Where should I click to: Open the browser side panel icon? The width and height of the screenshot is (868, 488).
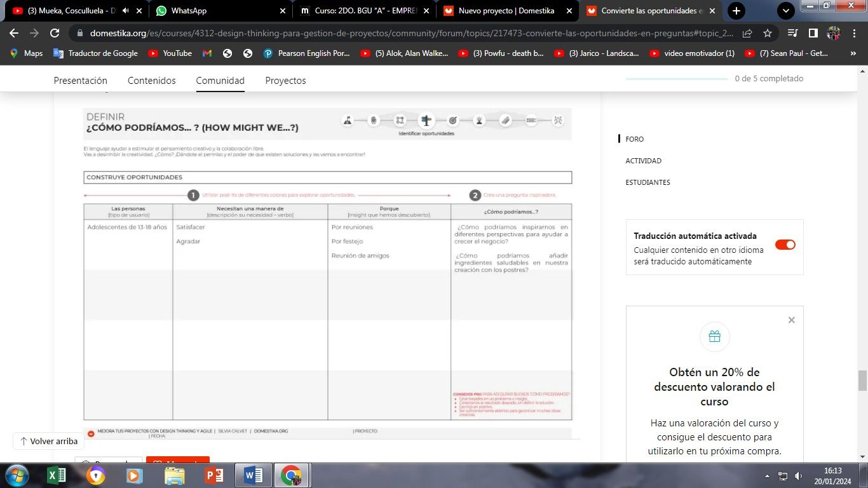click(813, 33)
